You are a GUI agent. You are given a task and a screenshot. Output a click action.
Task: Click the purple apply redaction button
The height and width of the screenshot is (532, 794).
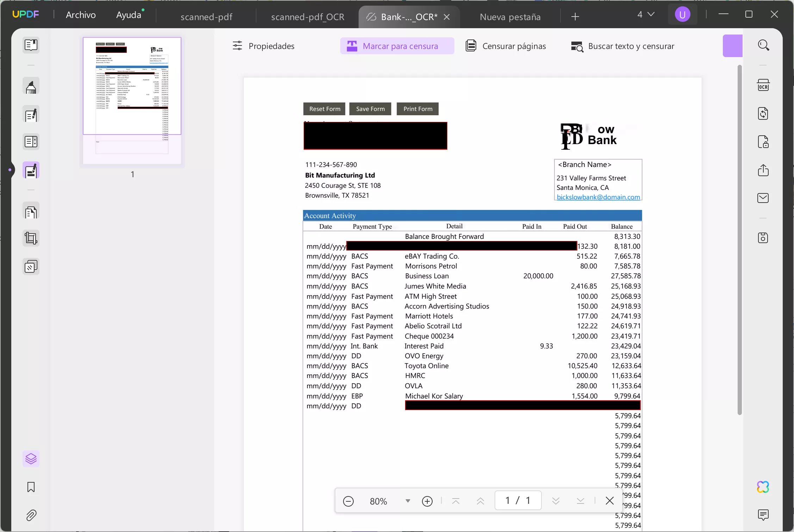pyautogui.click(x=732, y=46)
